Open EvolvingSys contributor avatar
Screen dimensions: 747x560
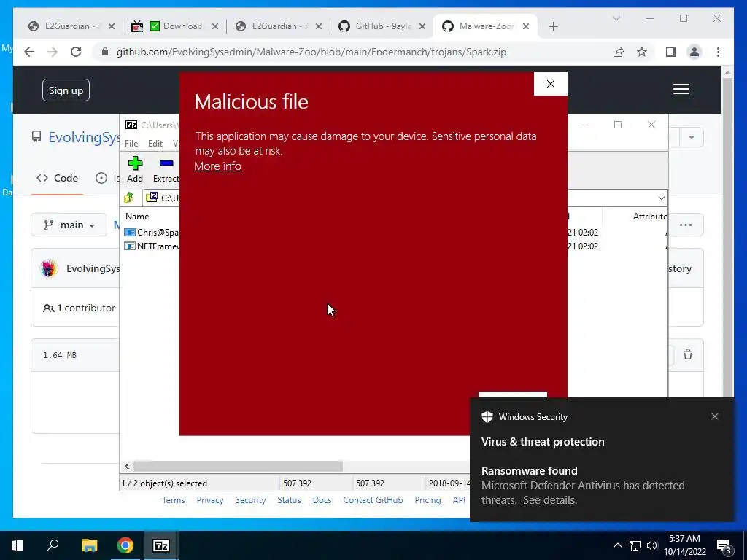pyautogui.click(x=49, y=268)
